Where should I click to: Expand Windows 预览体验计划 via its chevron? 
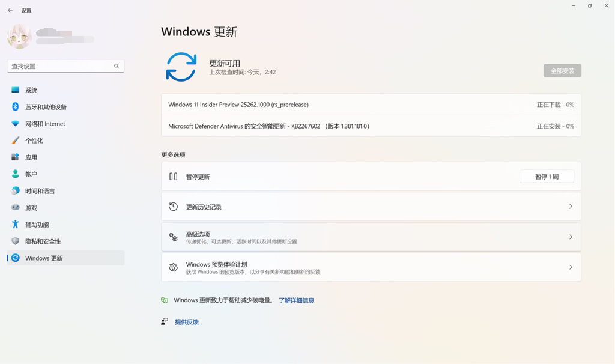[571, 267]
